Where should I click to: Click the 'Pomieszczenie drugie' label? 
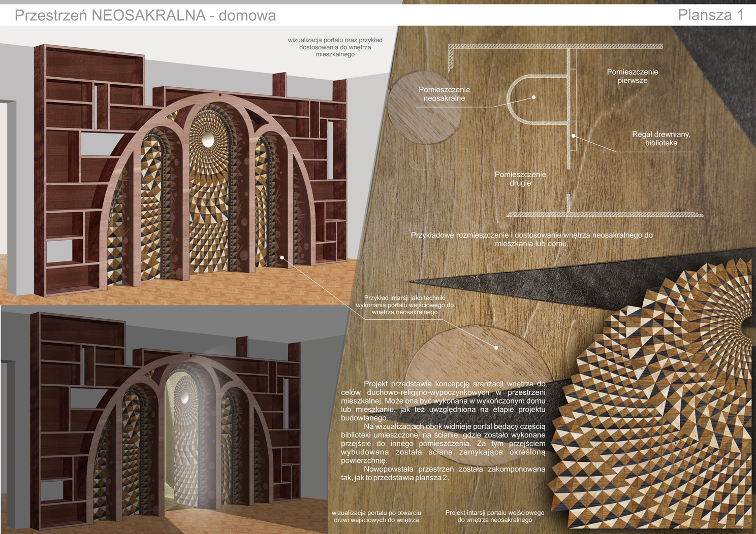coord(520,179)
